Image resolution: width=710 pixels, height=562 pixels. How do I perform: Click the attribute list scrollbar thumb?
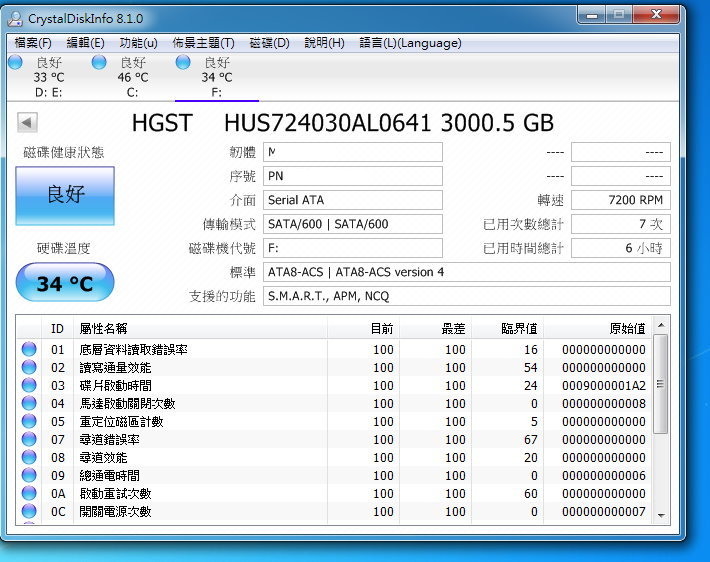click(x=661, y=384)
